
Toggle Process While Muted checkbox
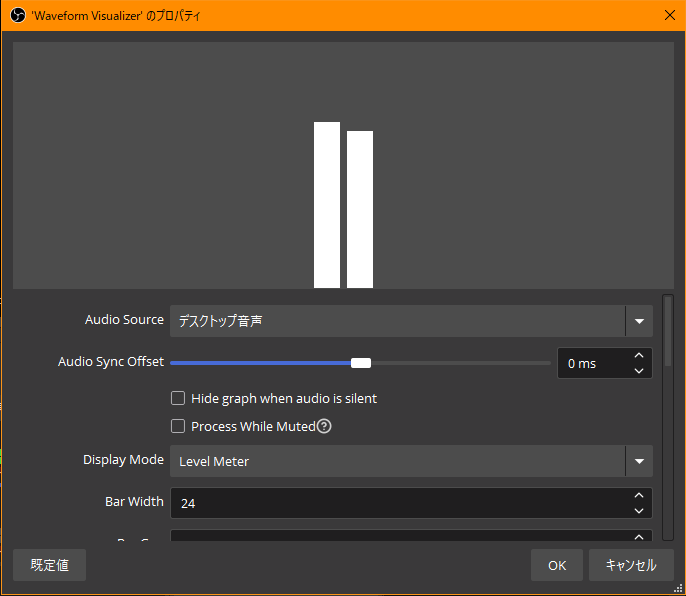pyautogui.click(x=178, y=426)
